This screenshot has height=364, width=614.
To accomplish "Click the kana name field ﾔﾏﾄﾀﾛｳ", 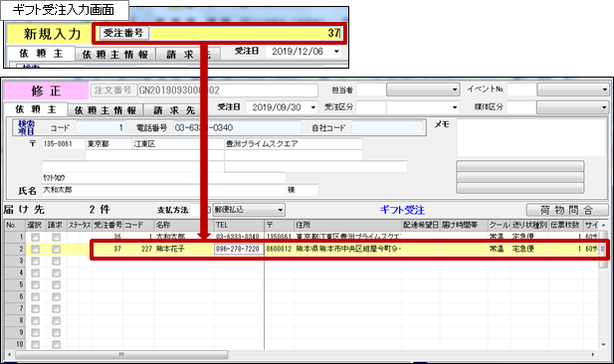I will [x=164, y=178].
